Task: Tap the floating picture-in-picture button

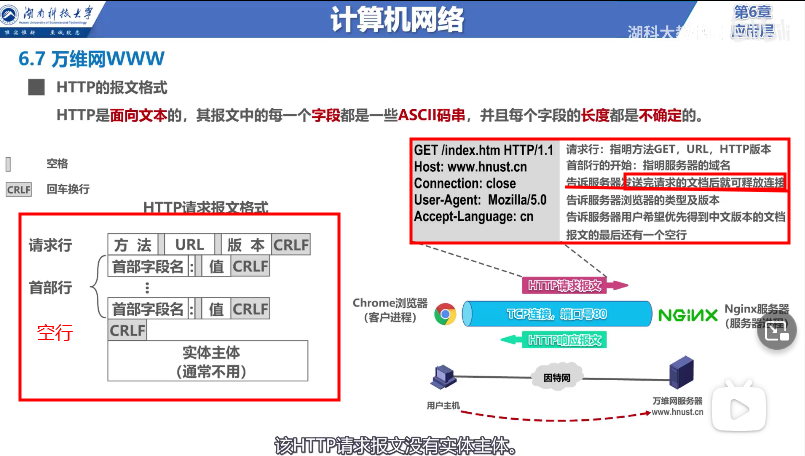Action: pyautogui.click(x=777, y=331)
